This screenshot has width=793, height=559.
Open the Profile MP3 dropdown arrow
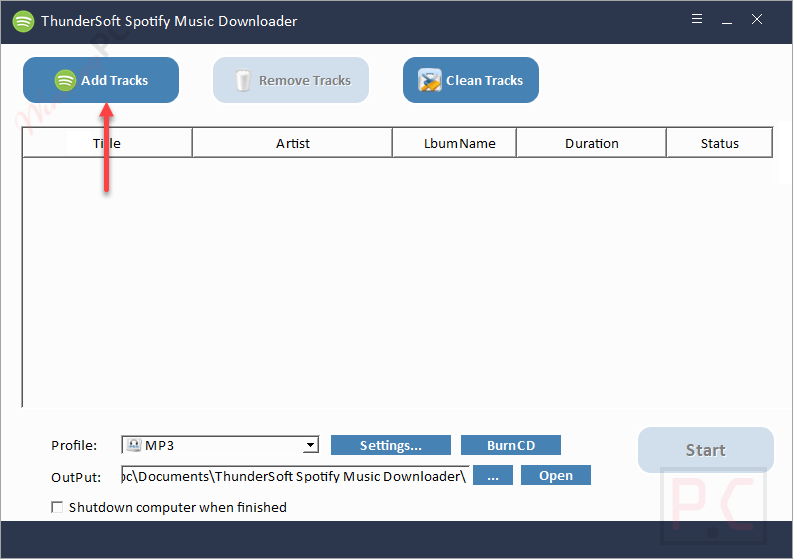[x=310, y=445]
